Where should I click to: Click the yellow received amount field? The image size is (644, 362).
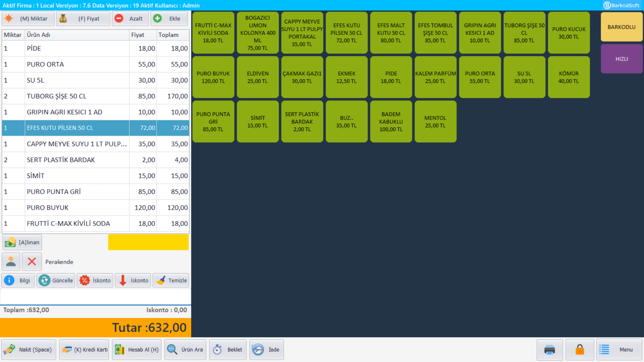(x=148, y=242)
